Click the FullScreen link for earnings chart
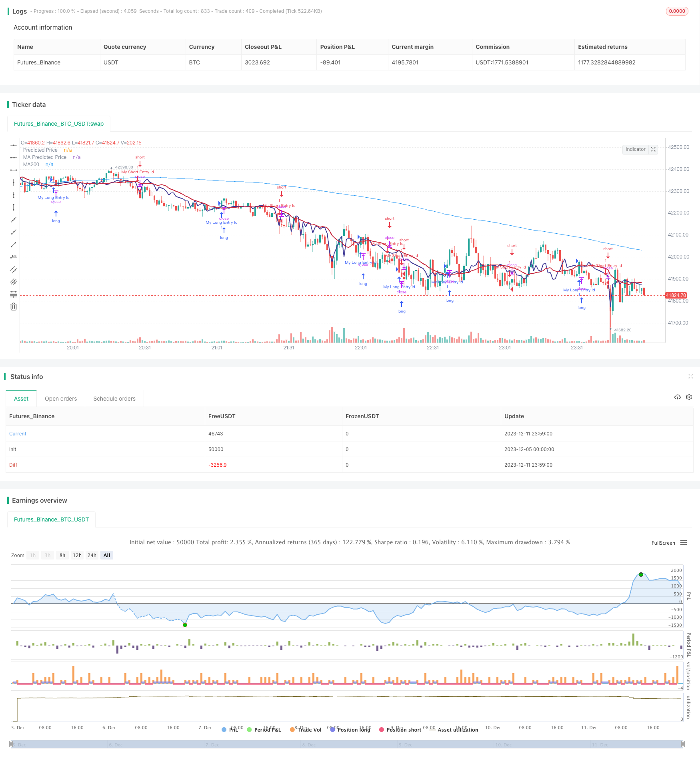Viewport: 700px width, 760px height. (x=663, y=543)
